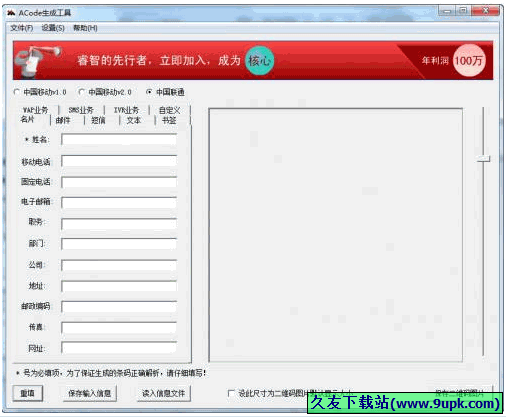Switch to the WAP业务 tab
The width and height of the screenshot is (506, 417).
point(36,110)
